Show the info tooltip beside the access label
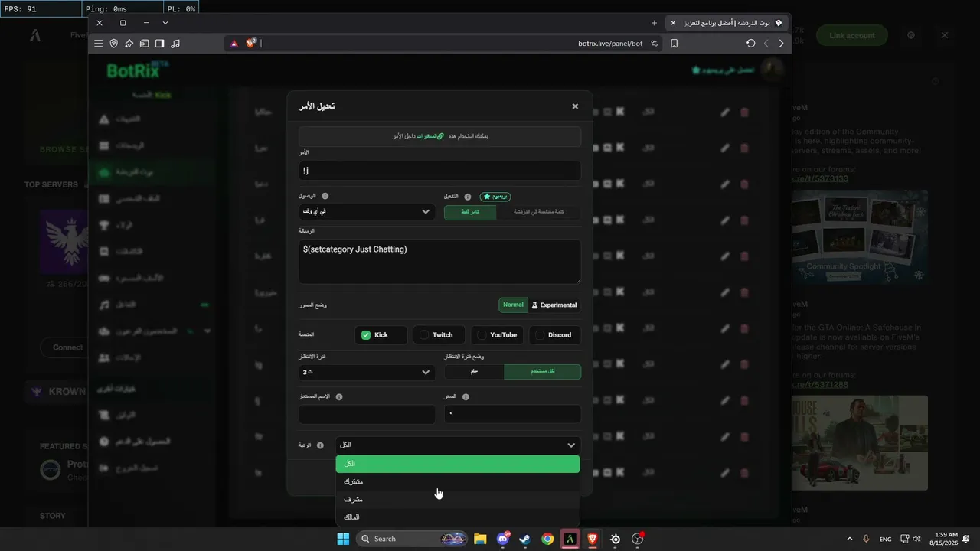 325,197
